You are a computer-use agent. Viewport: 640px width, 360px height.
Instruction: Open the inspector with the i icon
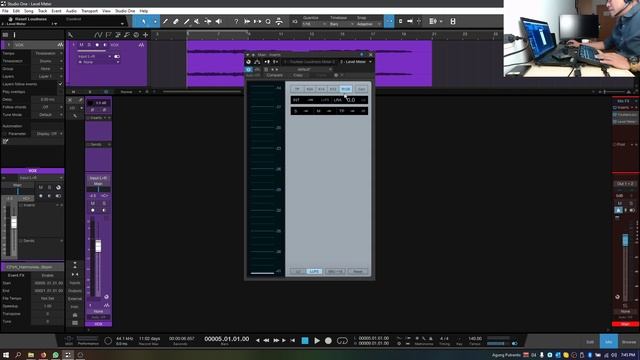click(x=14, y=35)
